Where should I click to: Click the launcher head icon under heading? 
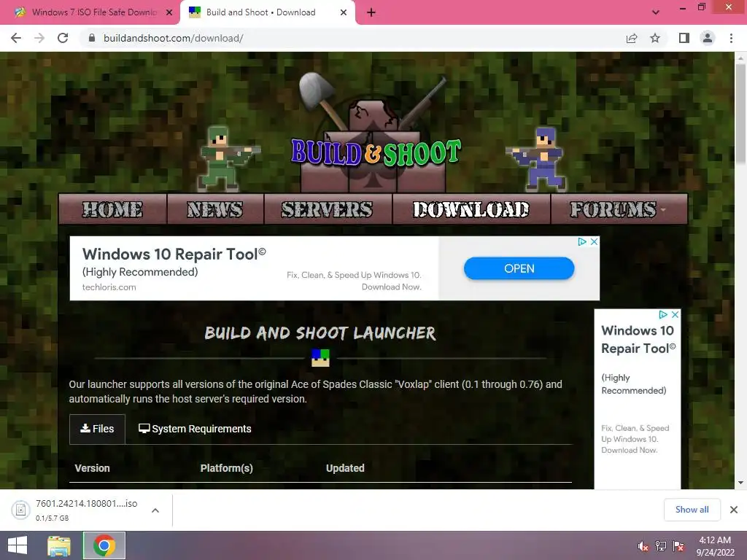321,358
